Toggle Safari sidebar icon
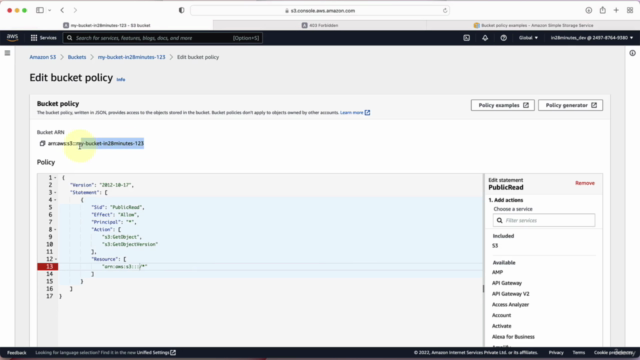Viewport: 640px width, 360px height. [x=40, y=10]
